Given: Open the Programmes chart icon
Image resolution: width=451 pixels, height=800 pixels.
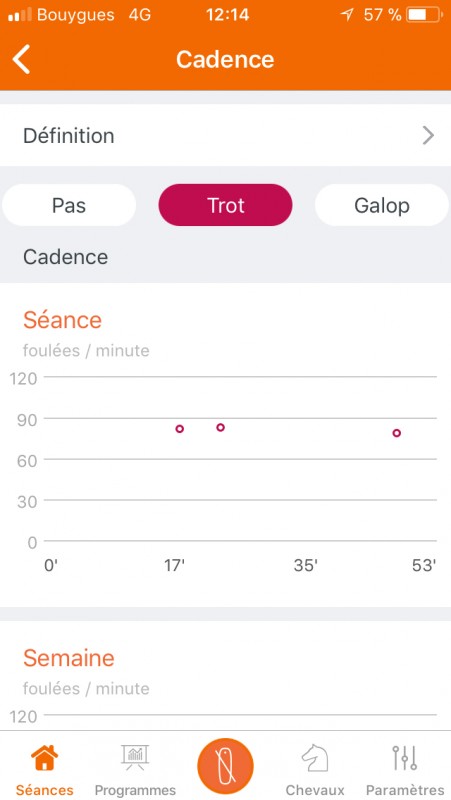Looking at the screenshot, I should point(135,758).
